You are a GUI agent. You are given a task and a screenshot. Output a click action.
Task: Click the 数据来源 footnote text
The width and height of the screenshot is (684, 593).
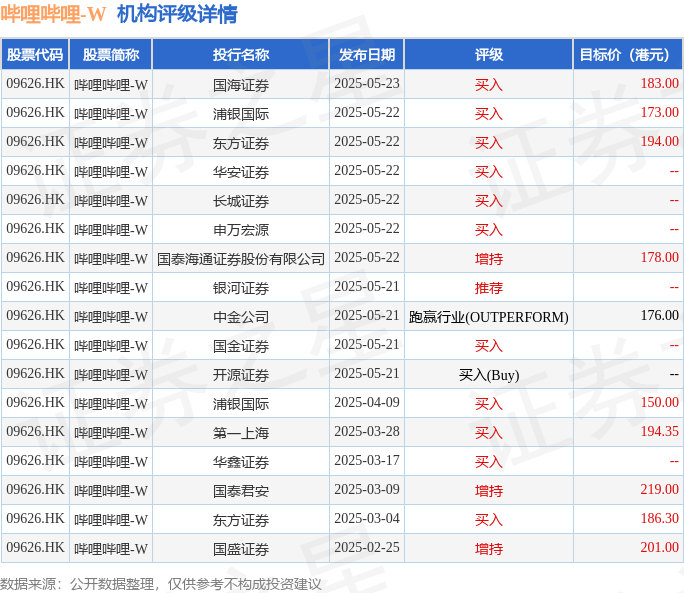(161, 584)
